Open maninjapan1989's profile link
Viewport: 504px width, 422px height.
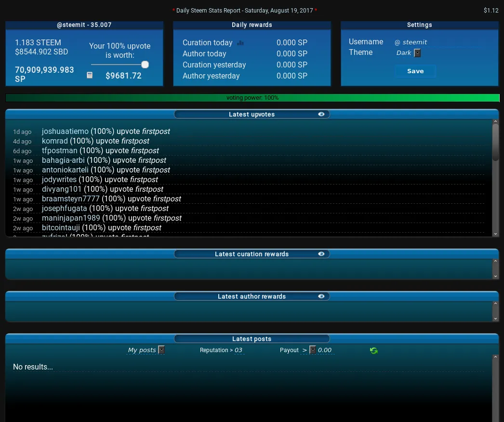(71, 218)
